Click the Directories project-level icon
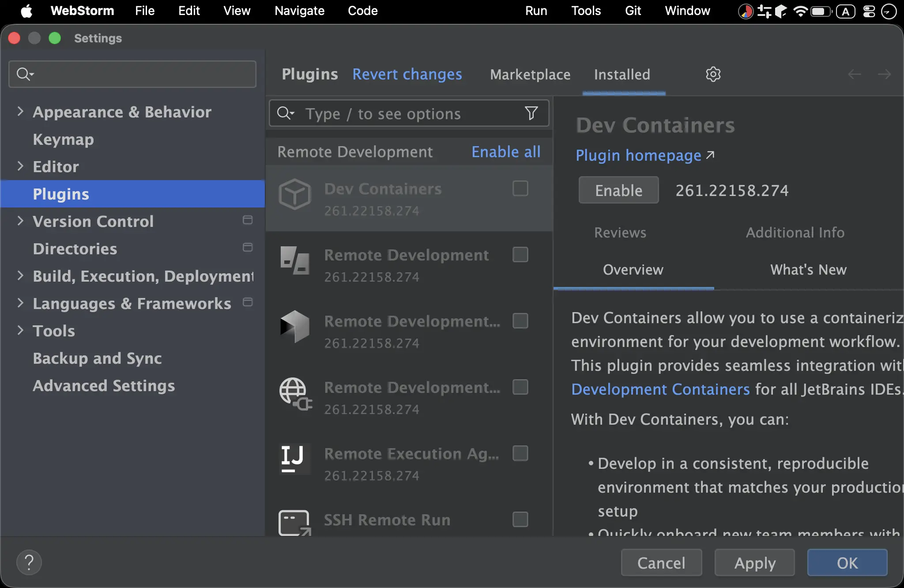The height and width of the screenshot is (588, 904). coord(248,247)
